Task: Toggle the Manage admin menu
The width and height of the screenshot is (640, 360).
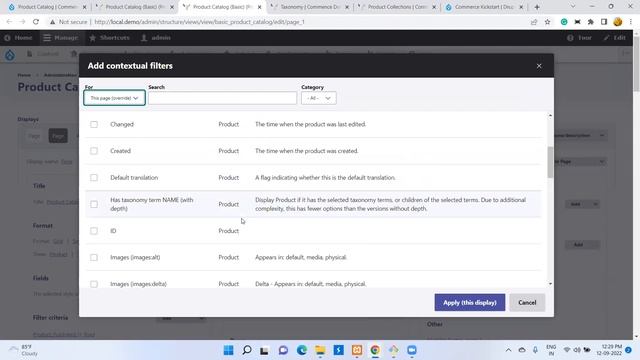Action: tap(60, 38)
